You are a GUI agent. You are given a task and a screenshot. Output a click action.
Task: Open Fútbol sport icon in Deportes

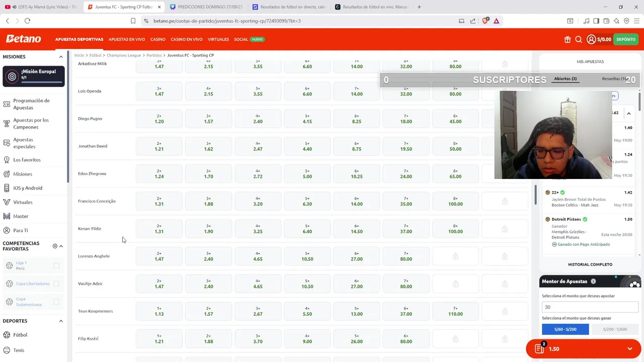tap(7, 335)
